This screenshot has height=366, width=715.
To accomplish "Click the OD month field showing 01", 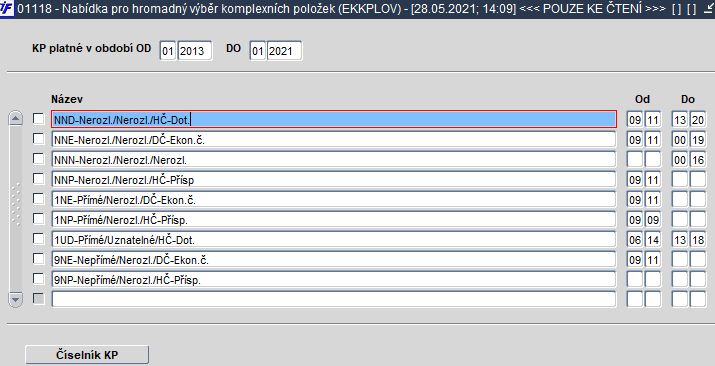I will pos(168,51).
